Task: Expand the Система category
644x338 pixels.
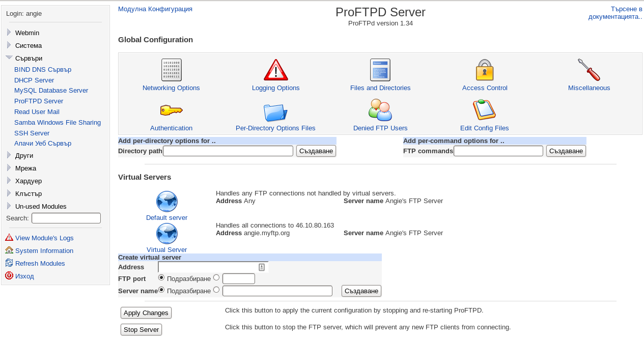Action: tap(9, 45)
